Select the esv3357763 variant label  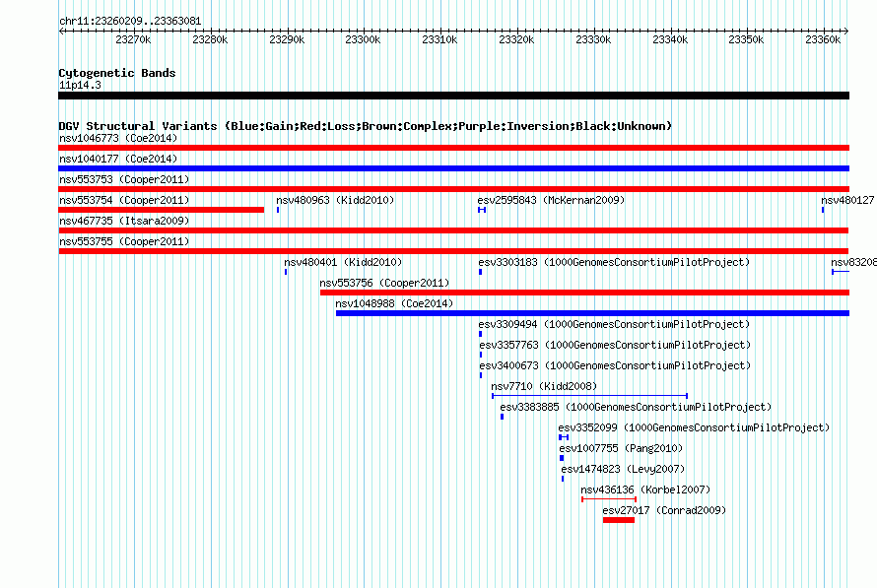tap(615, 345)
